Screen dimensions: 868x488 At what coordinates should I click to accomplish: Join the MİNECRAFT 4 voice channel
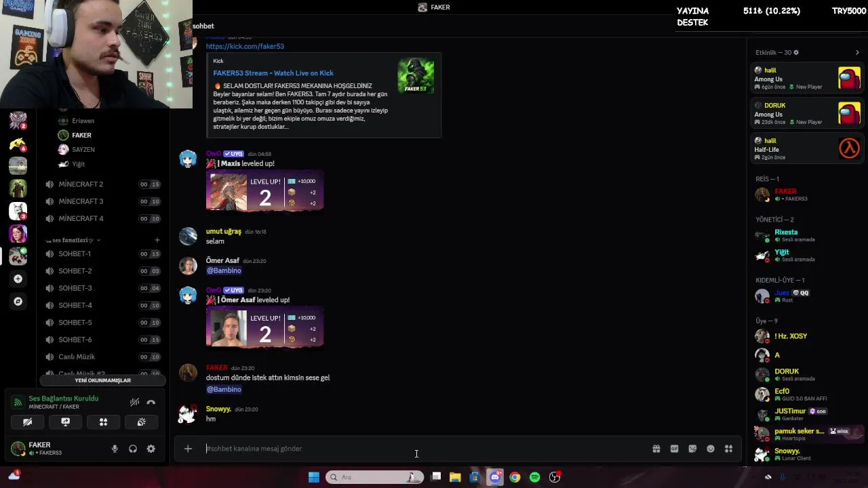[x=102, y=218]
